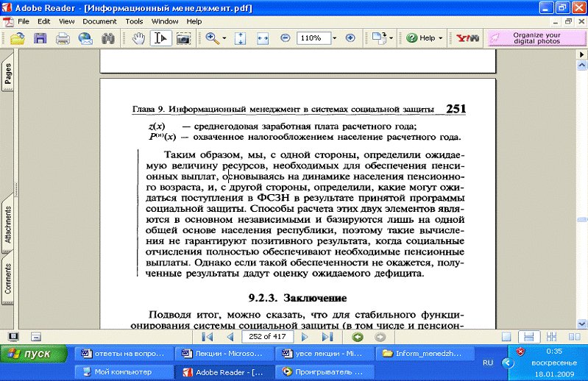Image resolution: width=588 pixels, height=381 pixels.
Task: Click Organize your digital photos button
Action: point(536,38)
